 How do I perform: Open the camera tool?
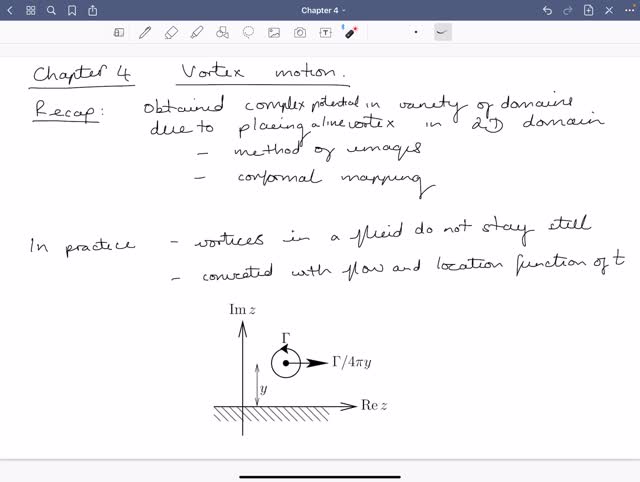pyautogui.click(x=299, y=32)
